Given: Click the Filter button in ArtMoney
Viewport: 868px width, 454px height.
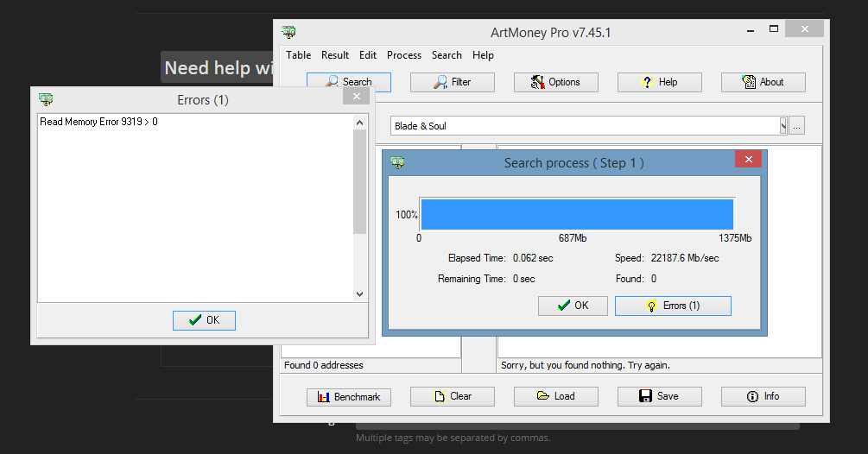Looking at the screenshot, I should click(452, 82).
